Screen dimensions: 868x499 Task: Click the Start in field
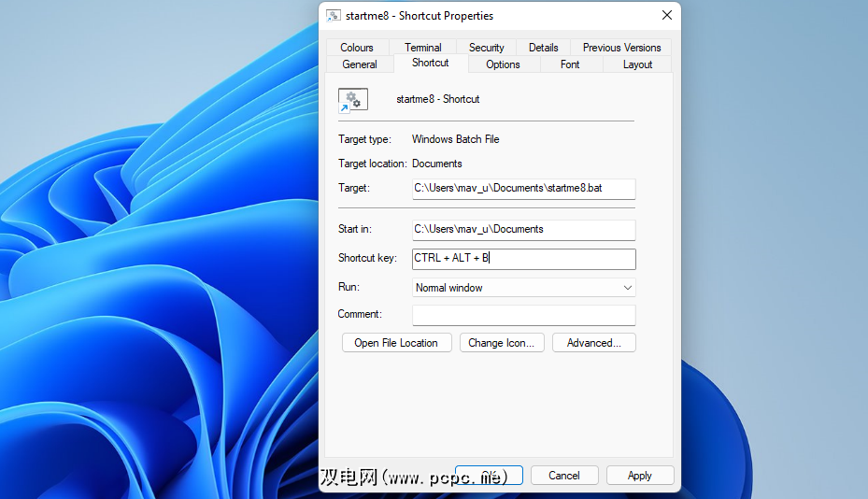click(523, 229)
